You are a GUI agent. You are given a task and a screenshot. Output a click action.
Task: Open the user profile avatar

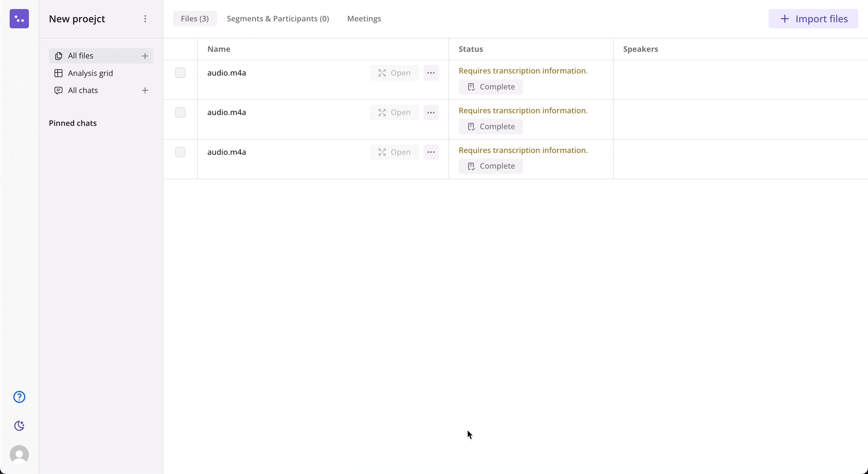pyautogui.click(x=19, y=455)
